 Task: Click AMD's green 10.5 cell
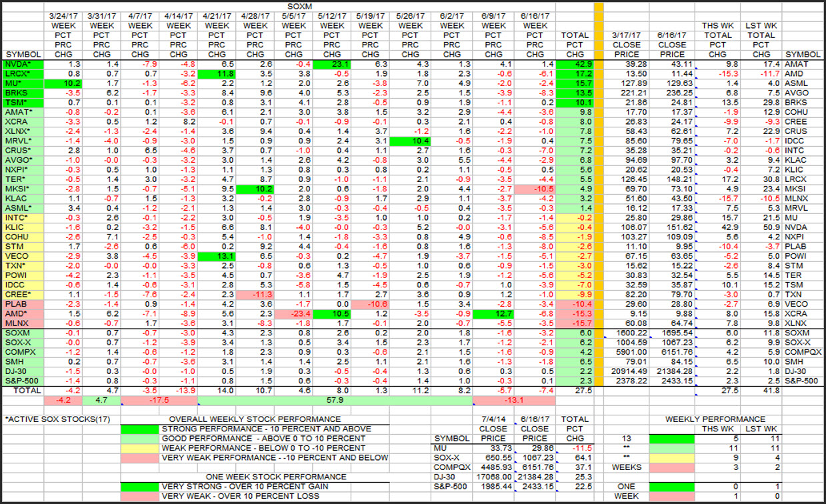click(332, 314)
